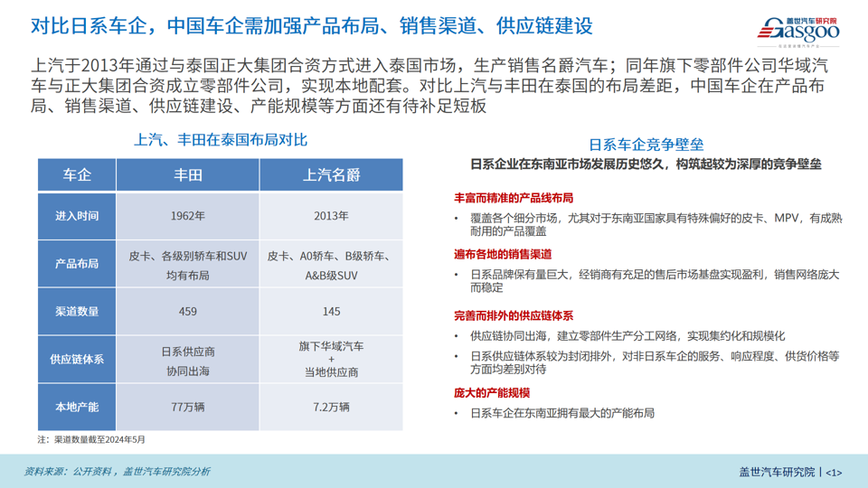The image size is (868, 488).
Task: Click the 459 cell
Action: coord(188,312)
